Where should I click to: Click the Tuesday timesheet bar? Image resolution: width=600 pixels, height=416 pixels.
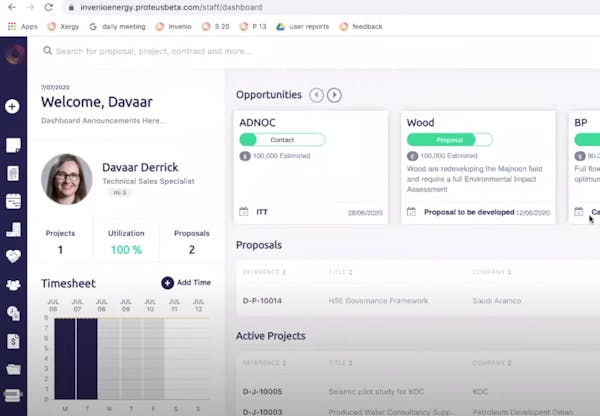87,359
